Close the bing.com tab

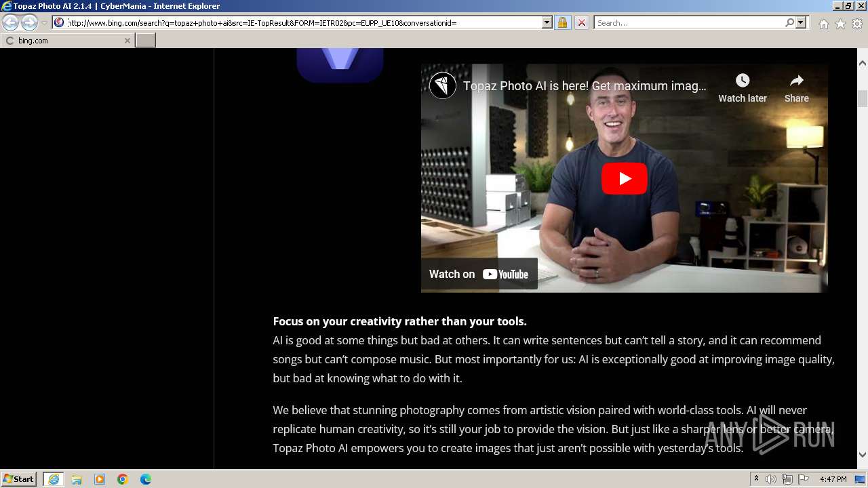point(127,41)
